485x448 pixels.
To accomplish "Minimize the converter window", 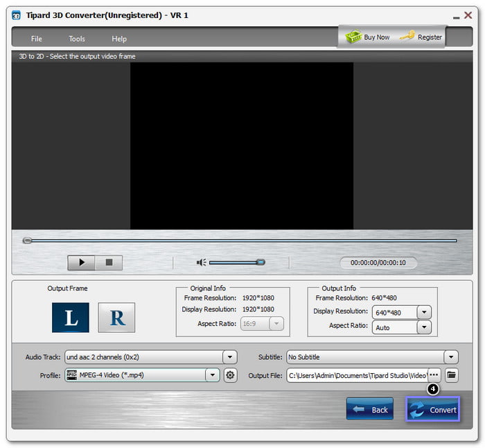I will coord(456,17).
